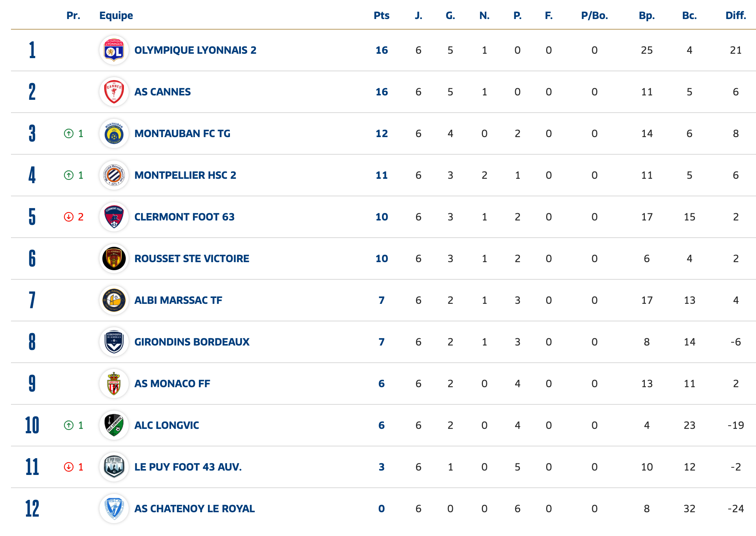This screenshot has height=536, width=756.
Task: Click the AS Cannes club crest
Action: click(x=114, y=92)
